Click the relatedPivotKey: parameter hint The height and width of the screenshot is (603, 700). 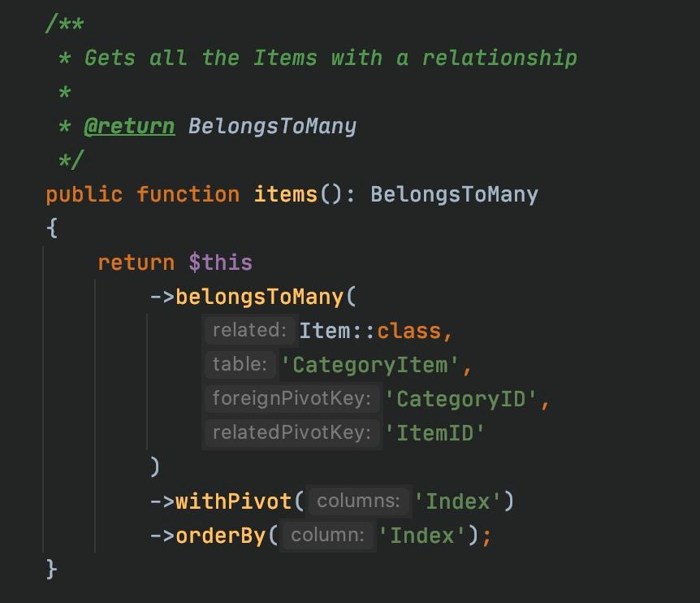coord(292,432)
